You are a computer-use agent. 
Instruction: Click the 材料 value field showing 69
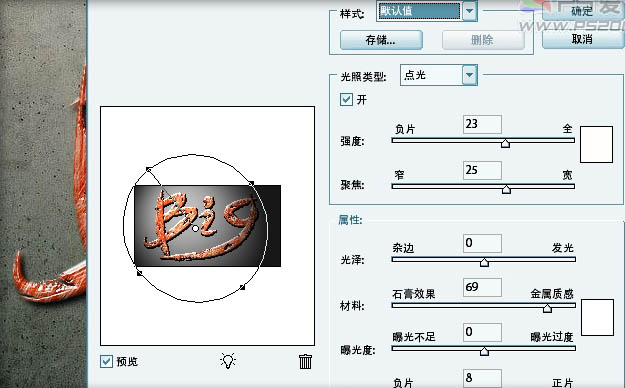click(x=482, y=288)
